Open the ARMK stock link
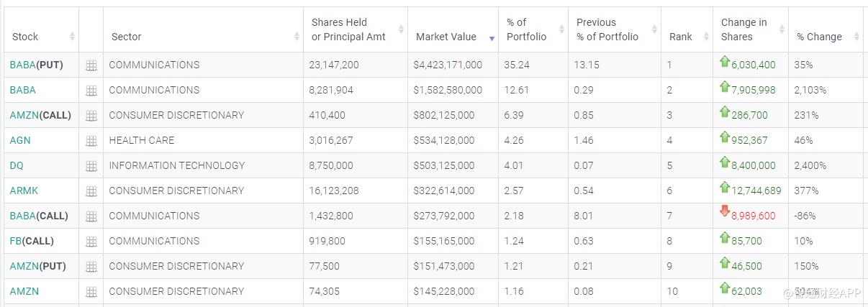 (24, 191)
